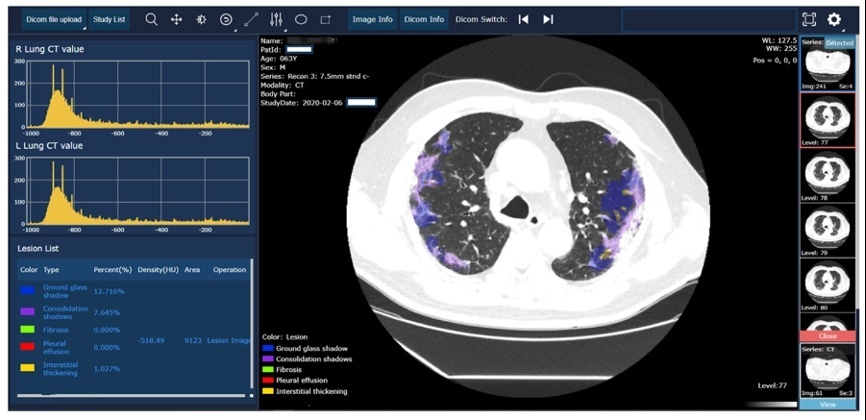Screen dimensions: 866x420
Task: Click the brightness/contrast window level icon
Action: coord(201,19)
